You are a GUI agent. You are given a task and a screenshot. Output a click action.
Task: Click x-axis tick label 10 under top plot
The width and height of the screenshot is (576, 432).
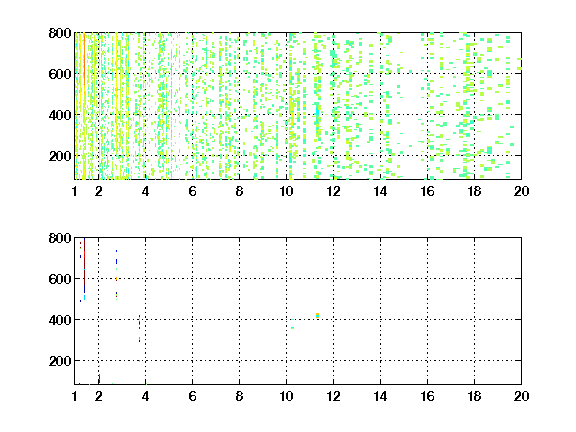pyautogui.click(x=286, y=191)
